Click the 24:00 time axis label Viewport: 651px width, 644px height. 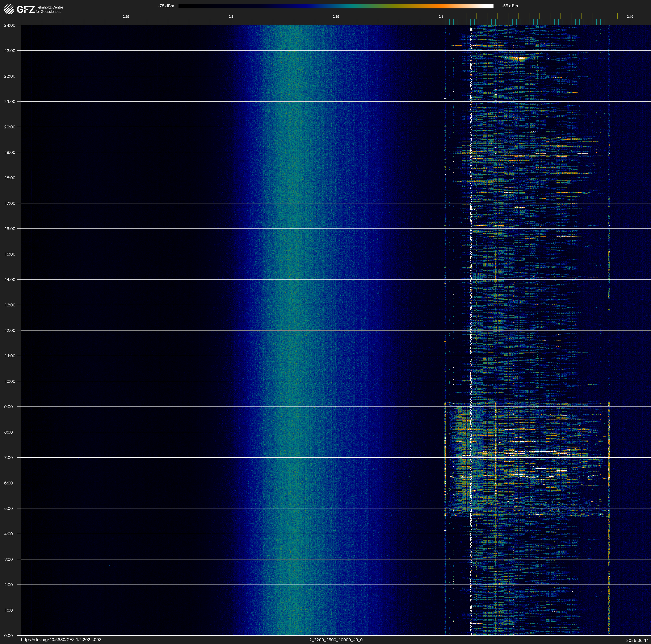(10, 25)
